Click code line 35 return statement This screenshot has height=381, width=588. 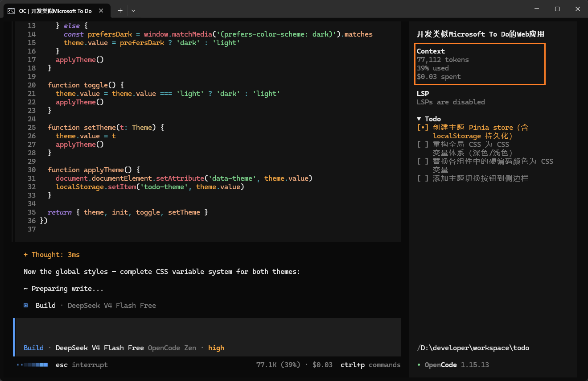coord(127,212)
